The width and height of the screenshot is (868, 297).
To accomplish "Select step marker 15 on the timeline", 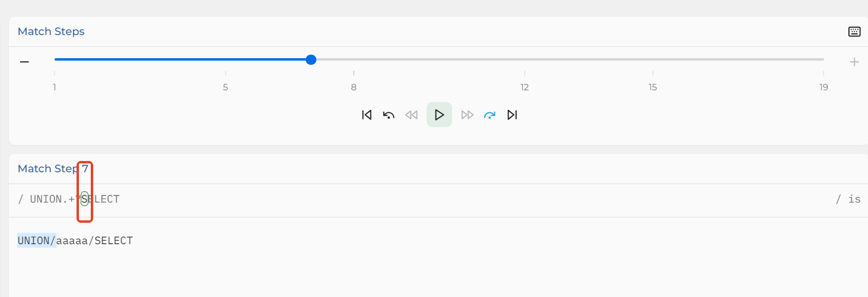I will click(653, 87).
